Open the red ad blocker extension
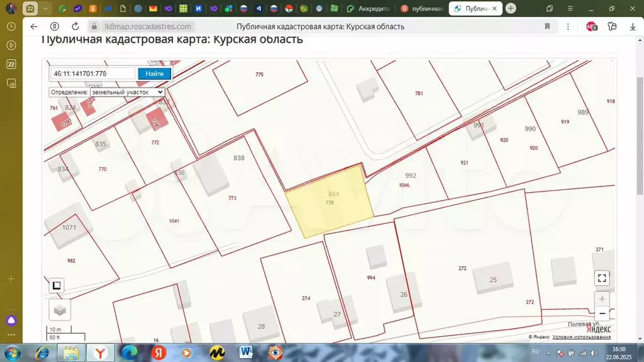This screenshot has width=644, height=362. (x=591, y=26)
